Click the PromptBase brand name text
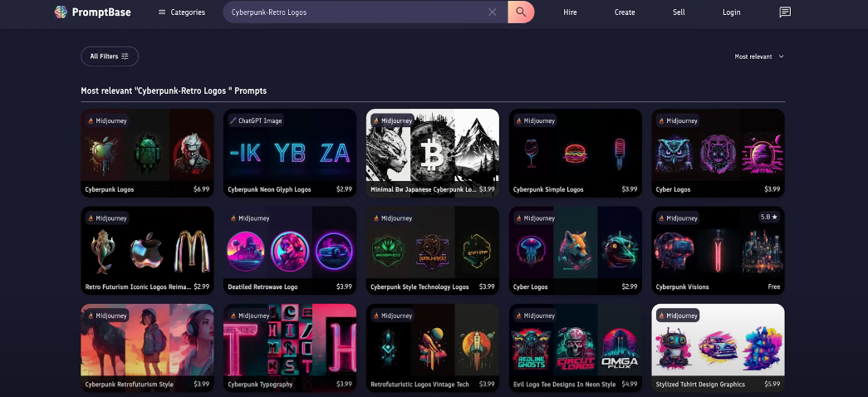 [x=101, y=12]
